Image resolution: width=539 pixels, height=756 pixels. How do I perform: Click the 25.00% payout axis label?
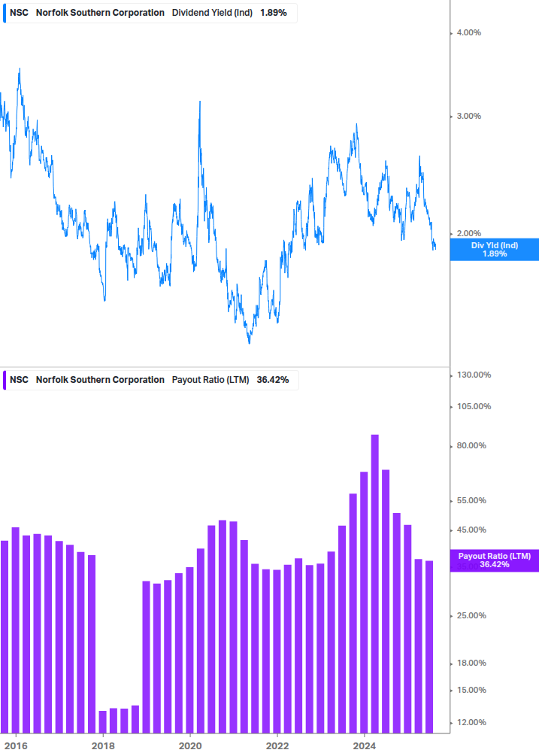click(x=471, y=615)
